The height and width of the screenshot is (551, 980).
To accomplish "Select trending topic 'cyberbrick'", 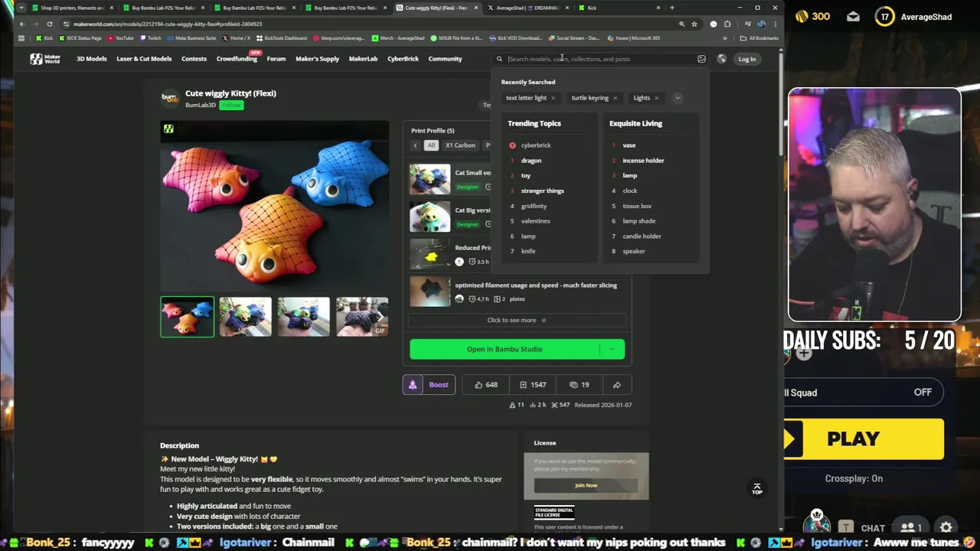I will [x=536, y=145].
